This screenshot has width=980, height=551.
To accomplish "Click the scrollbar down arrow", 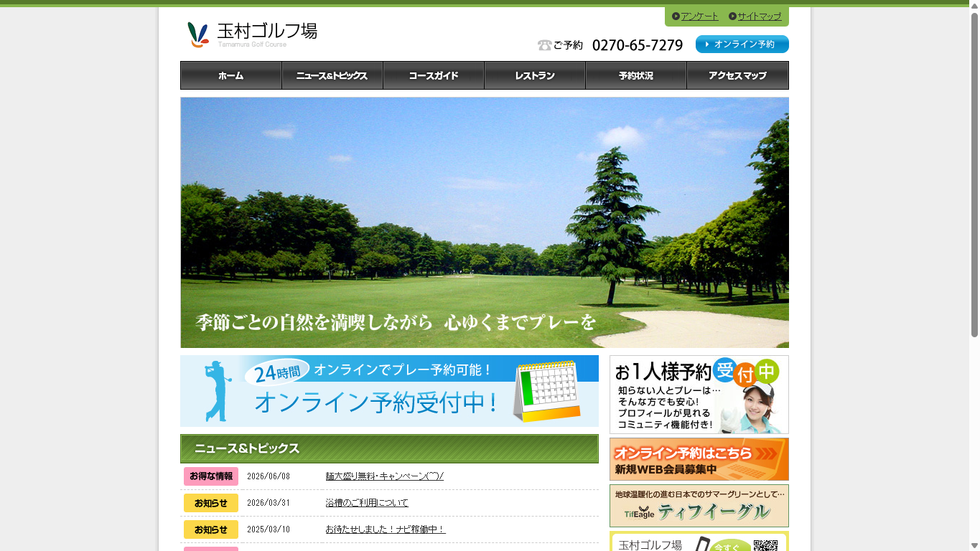I will 974,545.
